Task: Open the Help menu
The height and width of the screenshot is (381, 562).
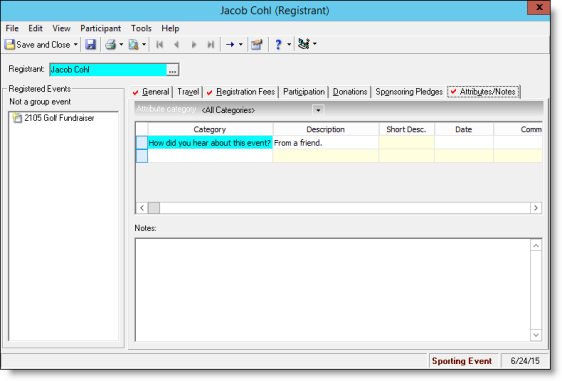Action: pyautogui.click(x=170, y=28)
